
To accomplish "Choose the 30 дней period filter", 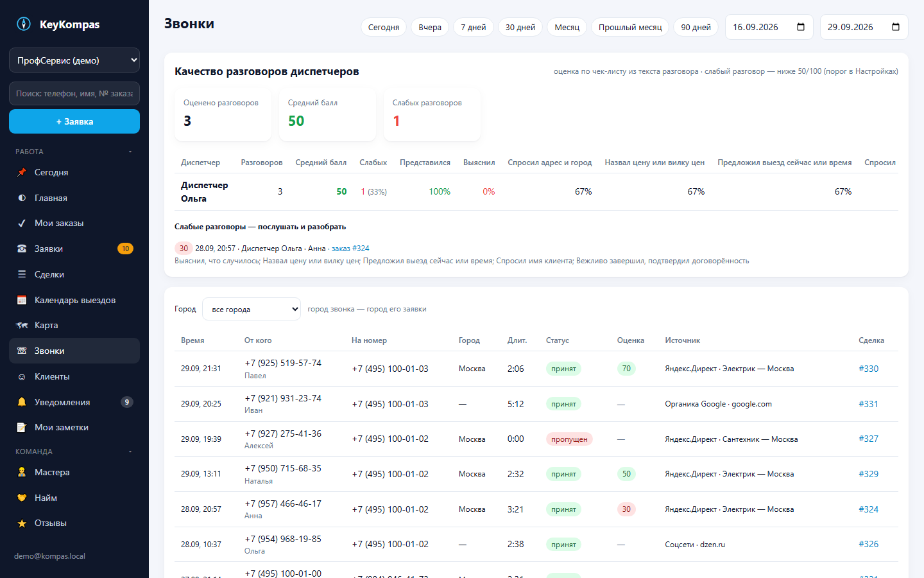I will tap(520, 27).
